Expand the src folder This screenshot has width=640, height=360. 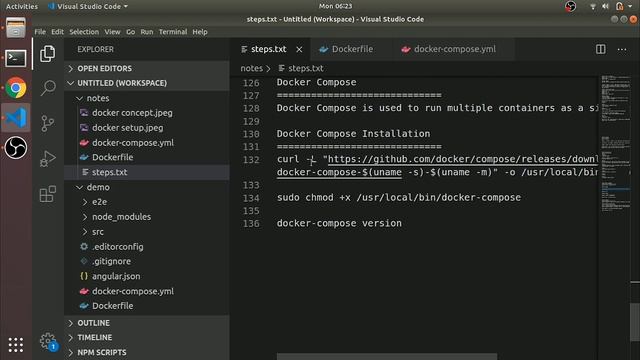(x=98, y=232)
